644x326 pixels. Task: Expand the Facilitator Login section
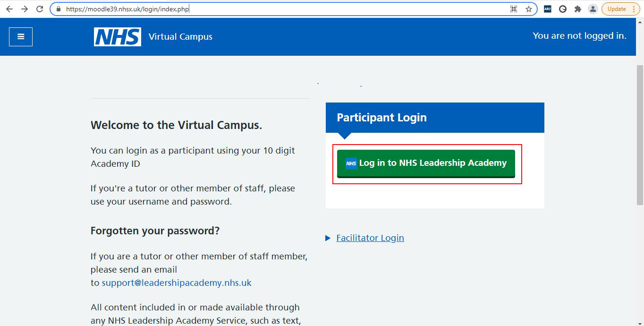click(x=329, y=238)
